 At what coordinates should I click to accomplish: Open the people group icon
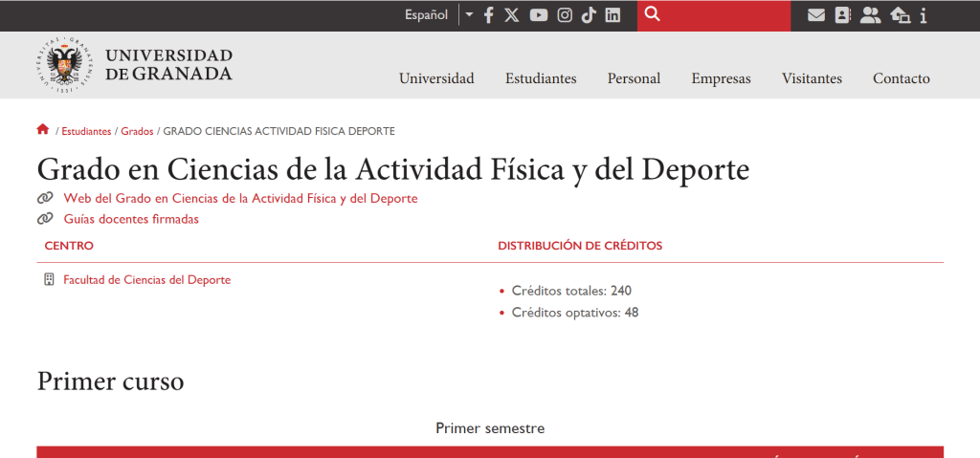point(870,15)
